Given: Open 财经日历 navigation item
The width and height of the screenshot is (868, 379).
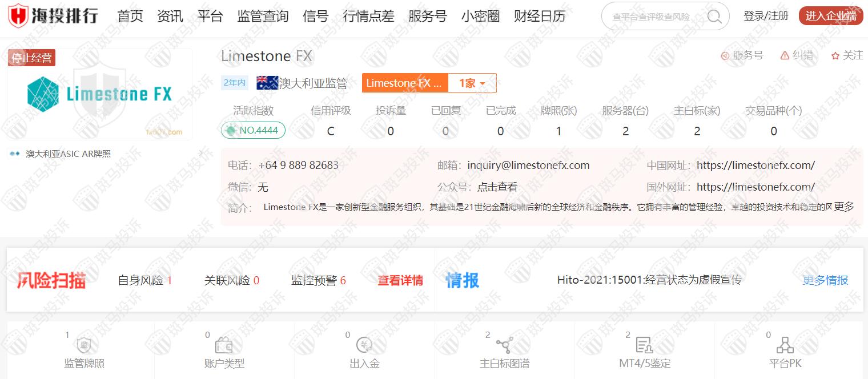Looking at the screenshot, I should [x=540, y=17].
